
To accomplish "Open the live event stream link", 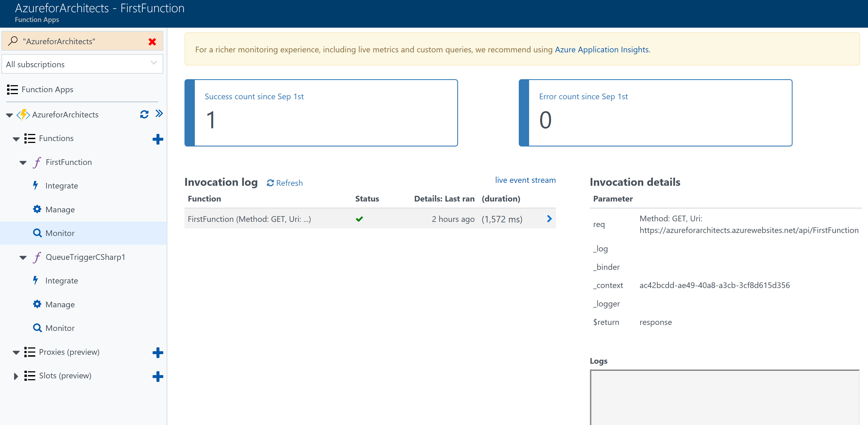I will tap(525, 180).
